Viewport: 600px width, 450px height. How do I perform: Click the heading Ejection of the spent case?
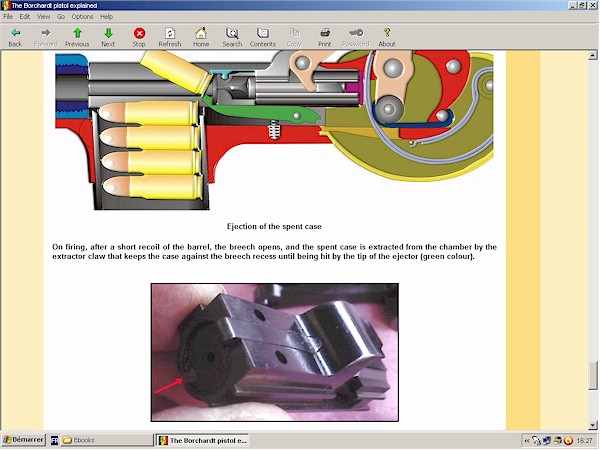274,227
